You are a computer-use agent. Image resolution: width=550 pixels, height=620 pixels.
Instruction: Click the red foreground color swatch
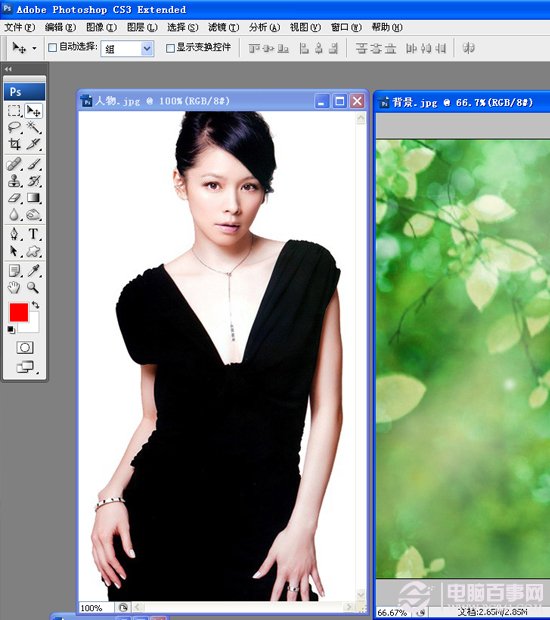click(19, 312)
